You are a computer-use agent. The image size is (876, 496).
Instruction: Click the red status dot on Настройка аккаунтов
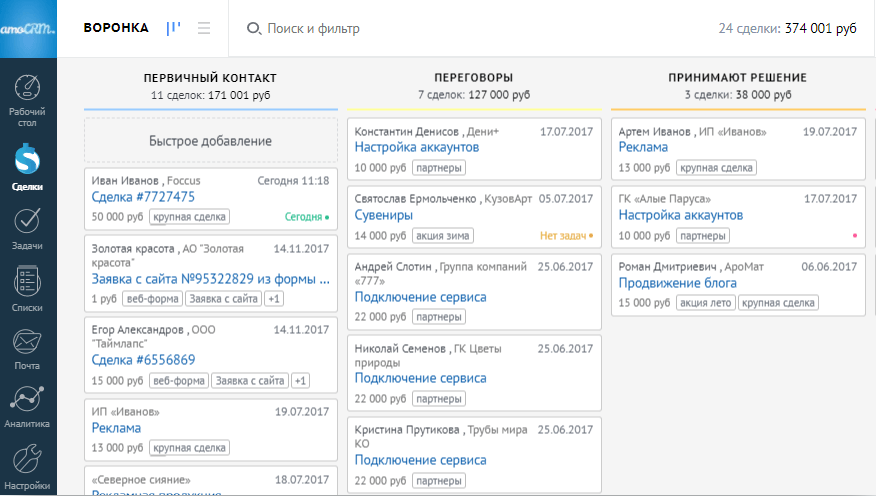[x=855, y=236]
